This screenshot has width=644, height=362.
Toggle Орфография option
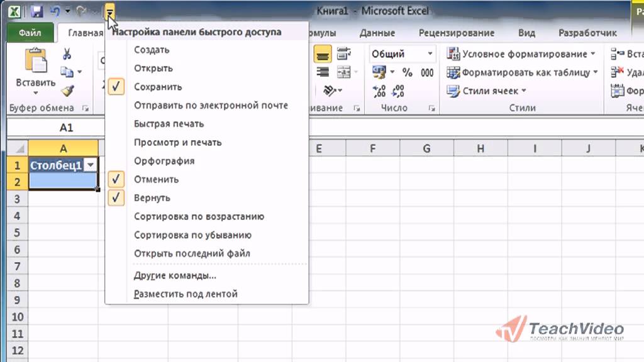(x=207, y=160)
